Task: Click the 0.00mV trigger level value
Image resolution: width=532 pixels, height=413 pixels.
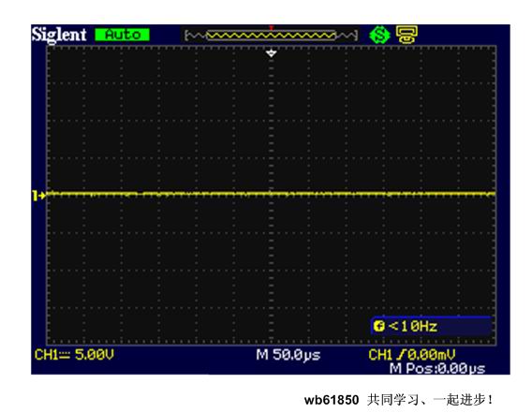Action: pos(431,355)
